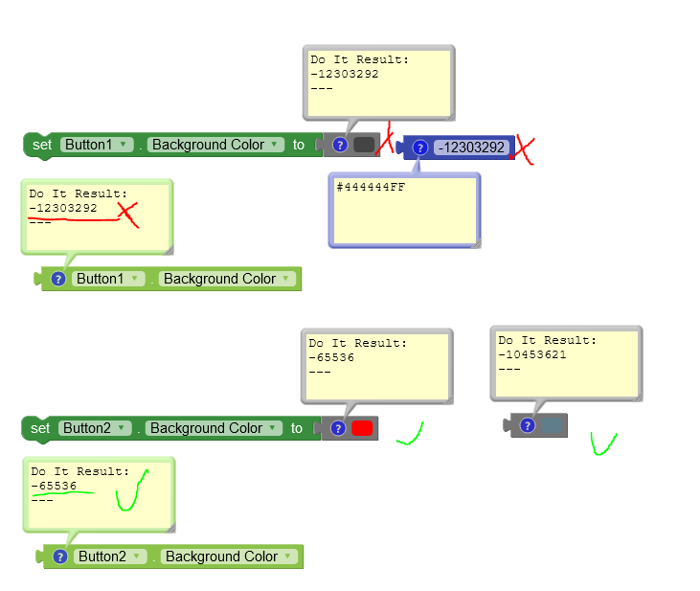Toggle comment icon on -12303292 number block
The width and height of the screenshot is (700, 591).
(419, 148)
